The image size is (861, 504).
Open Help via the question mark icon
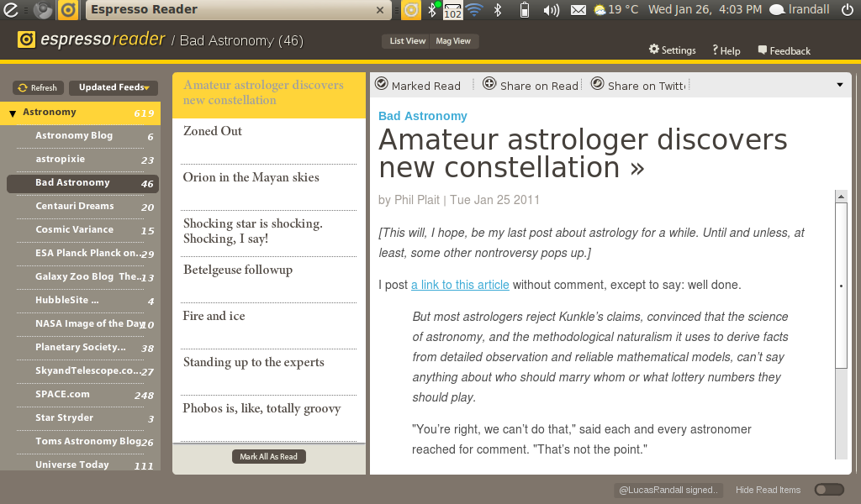click(x=715, y=50)
